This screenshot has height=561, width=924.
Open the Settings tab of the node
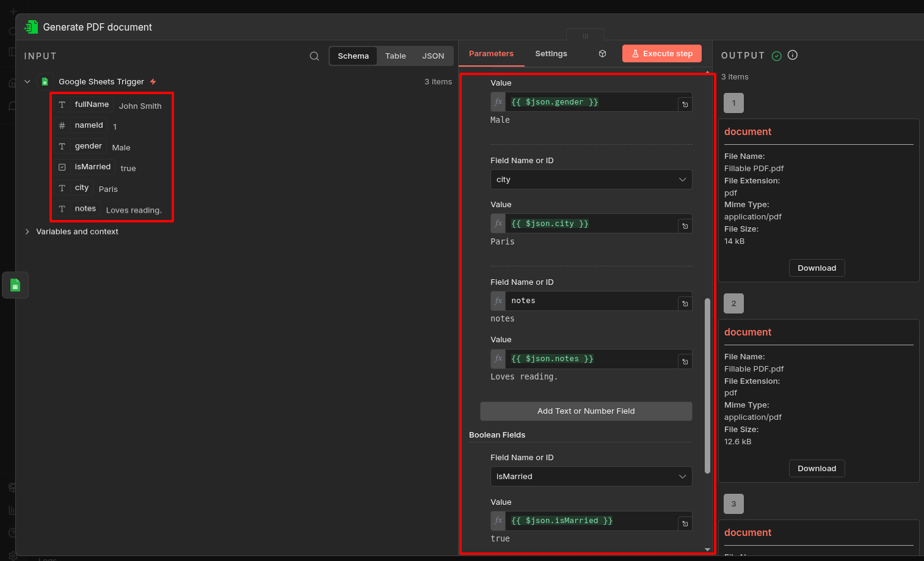tap(551, 53)
